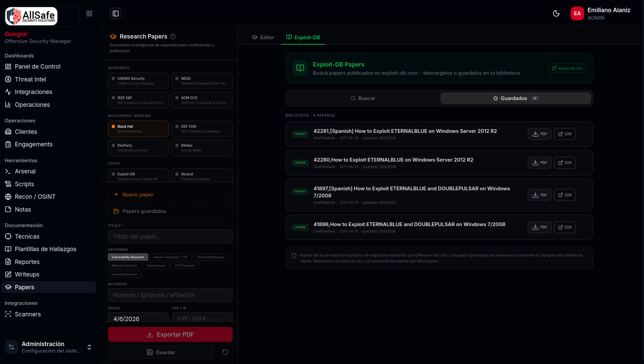Image resolution: width=644 pixels, height=364 pixels.
Task: Select the Exploit-DB tab
Action: point(303,38)
